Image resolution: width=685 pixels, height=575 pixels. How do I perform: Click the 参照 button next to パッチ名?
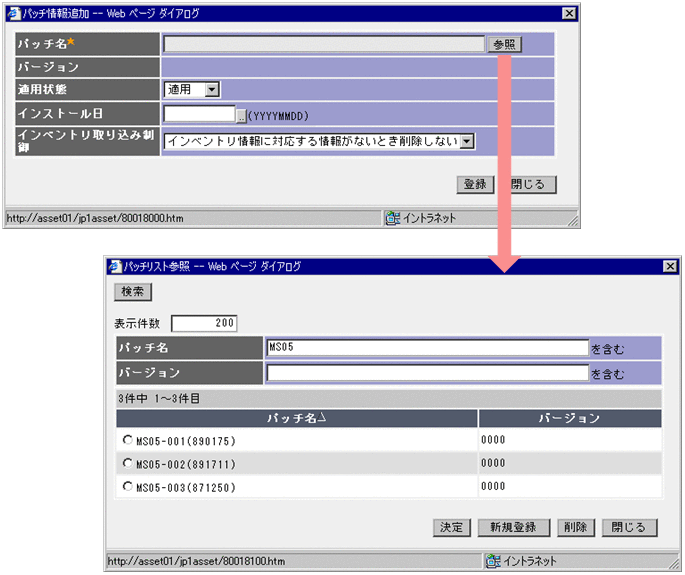504,44
